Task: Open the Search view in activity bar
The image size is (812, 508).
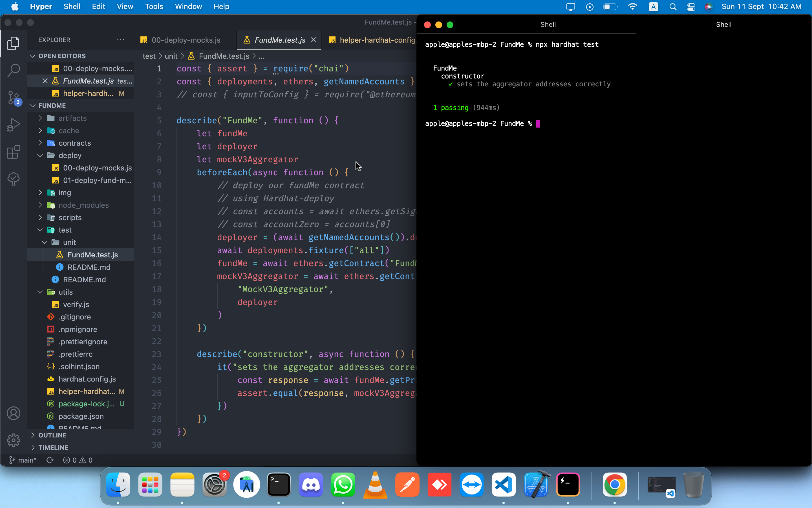Action: 14,70
